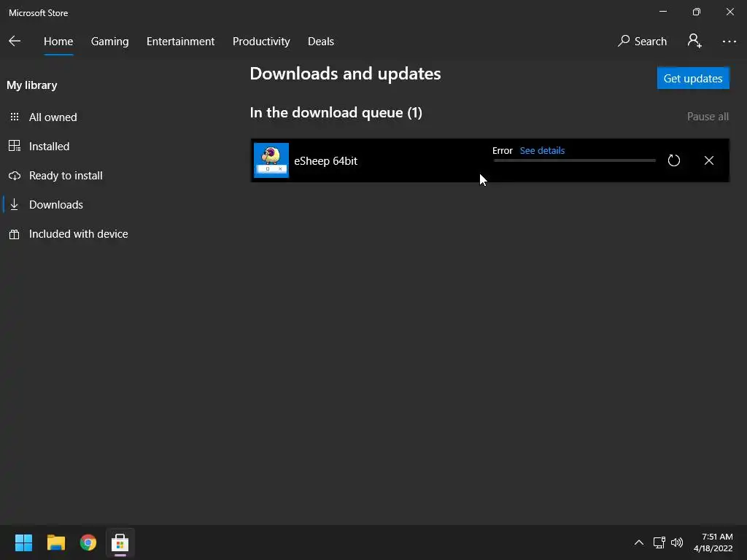The height and width of the screenshot is (560, 747).
Task: Switch to the Deals tab
Action: [x=321, y=42]
